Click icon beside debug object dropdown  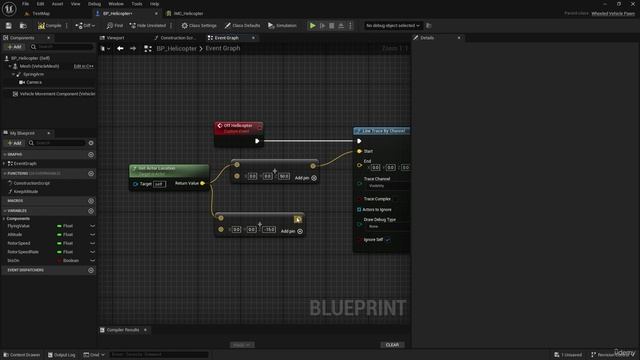[429, 26]
